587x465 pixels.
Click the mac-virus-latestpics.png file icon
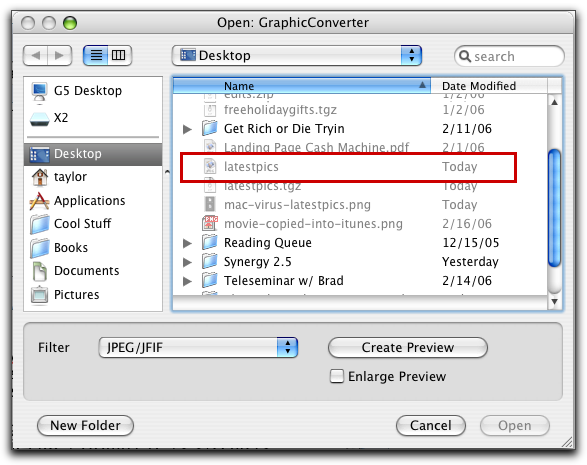(x=210, y=204)
